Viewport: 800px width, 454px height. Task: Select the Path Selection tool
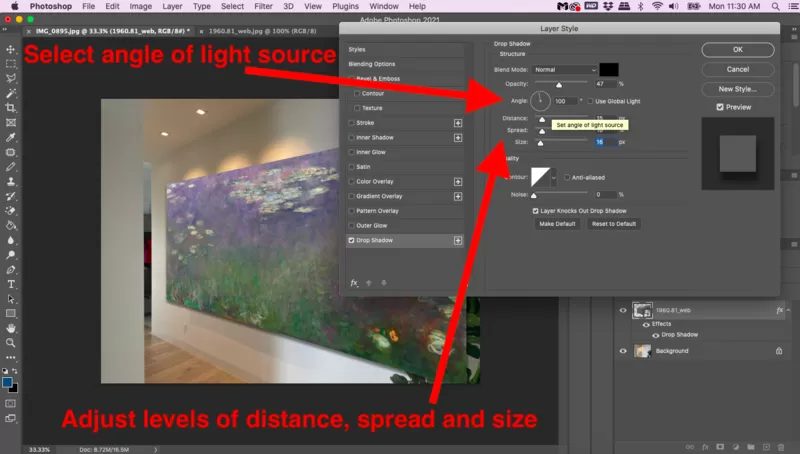[11, 299]
